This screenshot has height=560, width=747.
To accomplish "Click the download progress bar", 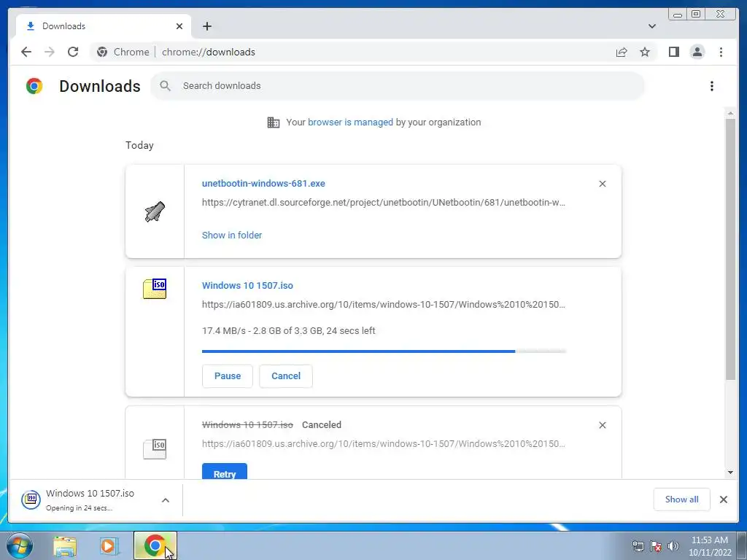I will coord(384,351).
